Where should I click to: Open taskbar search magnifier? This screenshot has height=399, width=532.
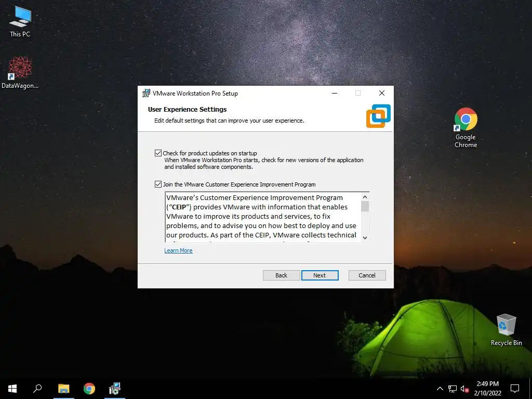point(37,389)
